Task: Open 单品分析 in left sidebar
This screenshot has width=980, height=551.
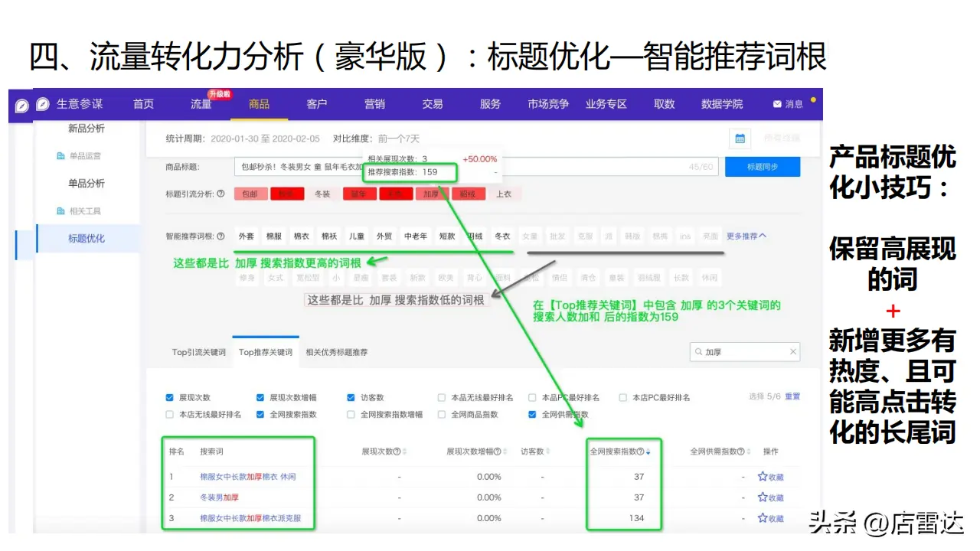Action: coord(87,184)
